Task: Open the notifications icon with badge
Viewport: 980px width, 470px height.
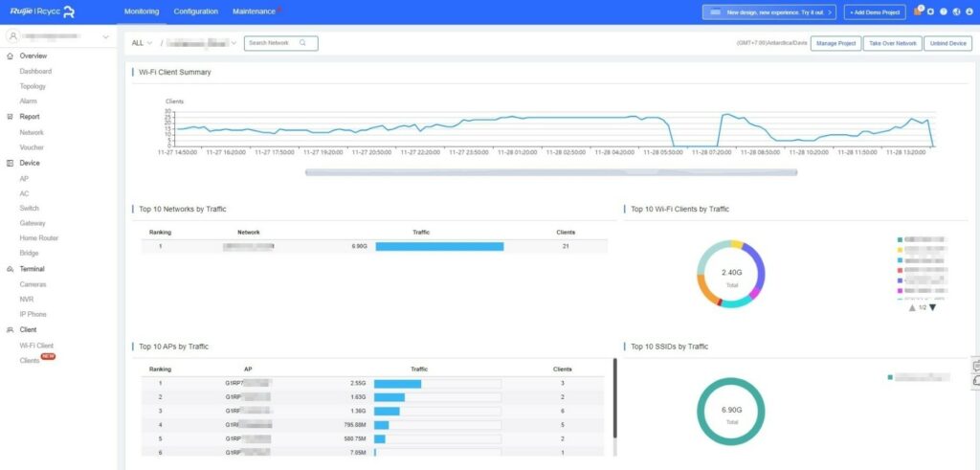Action: click(x=918, y=11)
